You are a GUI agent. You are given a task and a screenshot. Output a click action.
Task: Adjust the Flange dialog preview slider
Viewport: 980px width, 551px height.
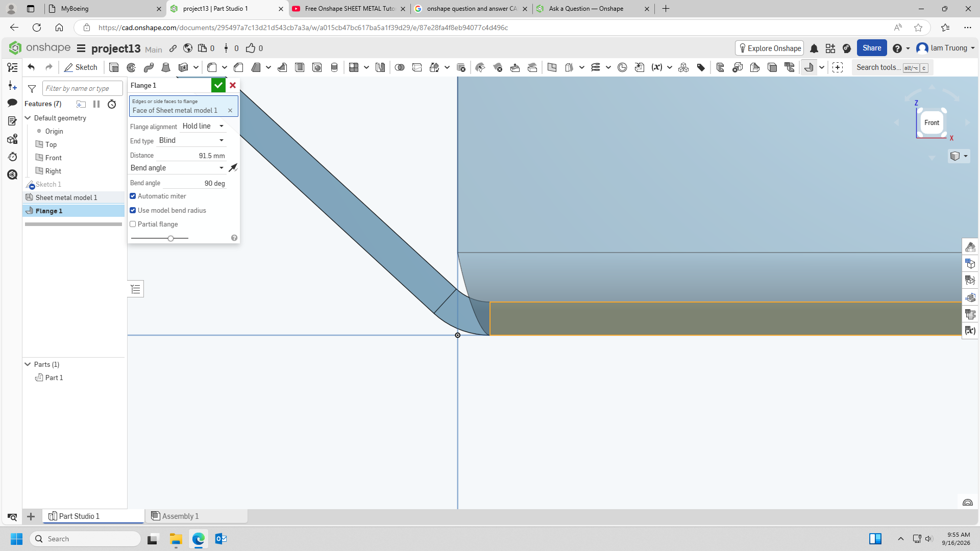(x=170, y=238)
